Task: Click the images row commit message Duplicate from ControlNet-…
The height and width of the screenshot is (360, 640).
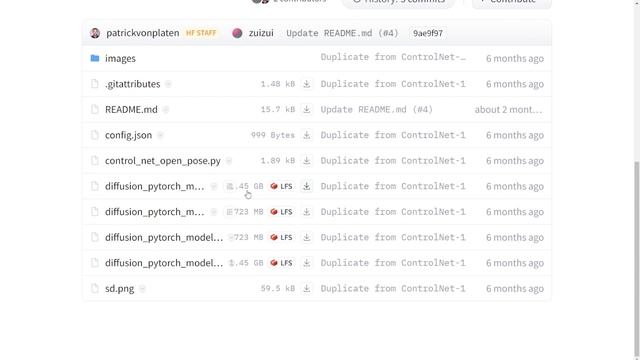Action: [393, 57]
